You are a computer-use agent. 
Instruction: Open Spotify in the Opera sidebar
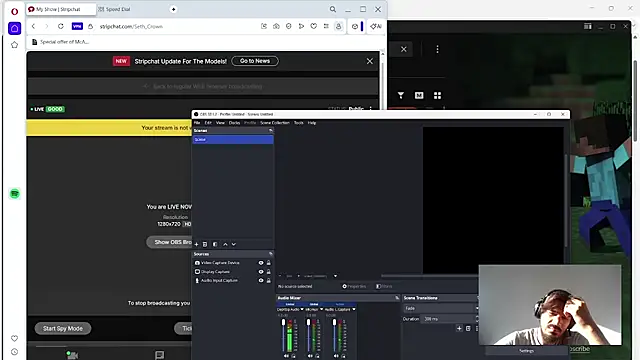(15, 193)
